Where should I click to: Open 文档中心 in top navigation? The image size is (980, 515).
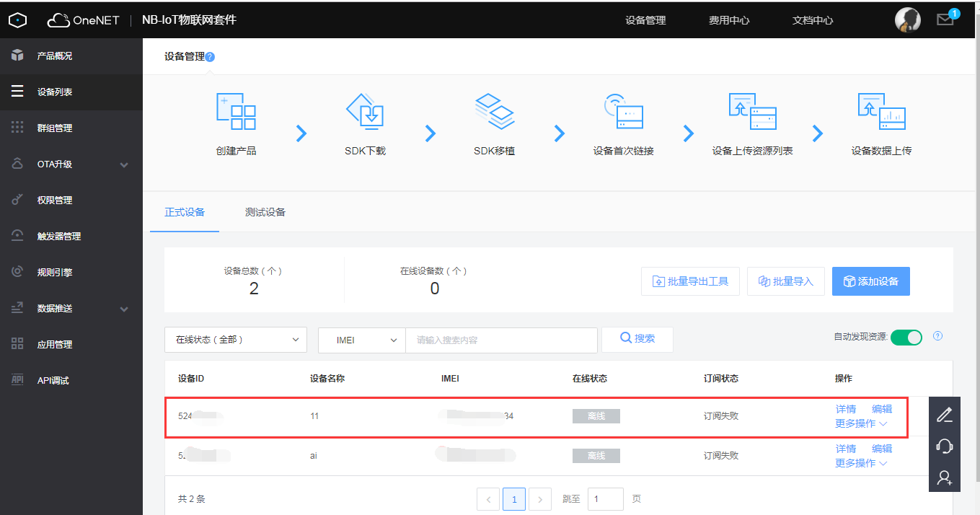(813, 20)
